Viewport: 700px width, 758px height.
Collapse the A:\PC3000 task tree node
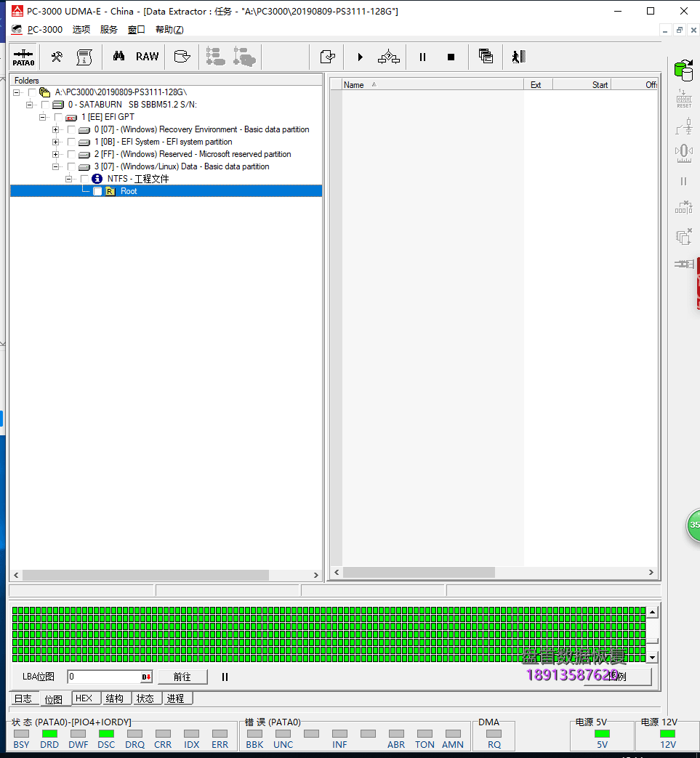click(x=17, y=92)
